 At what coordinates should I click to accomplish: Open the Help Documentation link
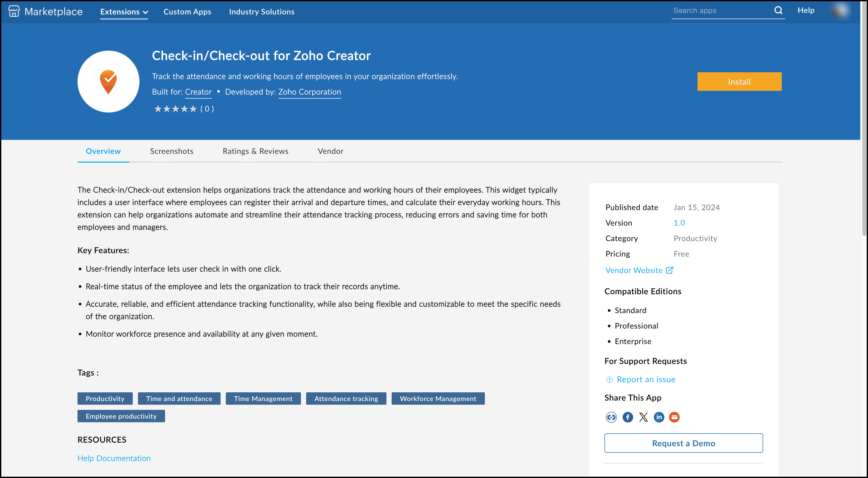[114, 458]
